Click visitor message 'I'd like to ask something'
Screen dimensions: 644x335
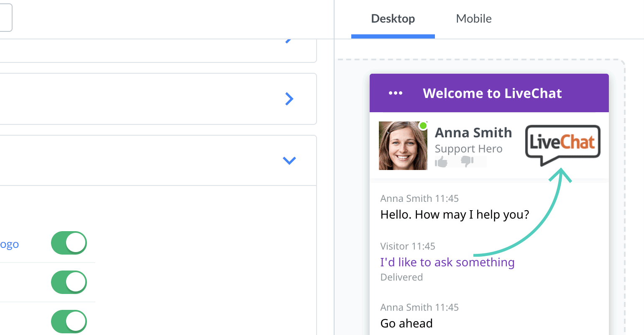[447, 263]
